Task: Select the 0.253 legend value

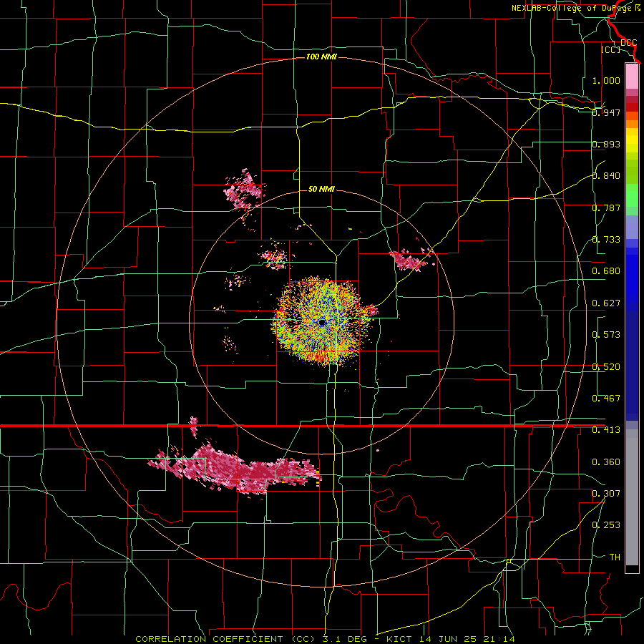Action: click(x=606, y=525)
